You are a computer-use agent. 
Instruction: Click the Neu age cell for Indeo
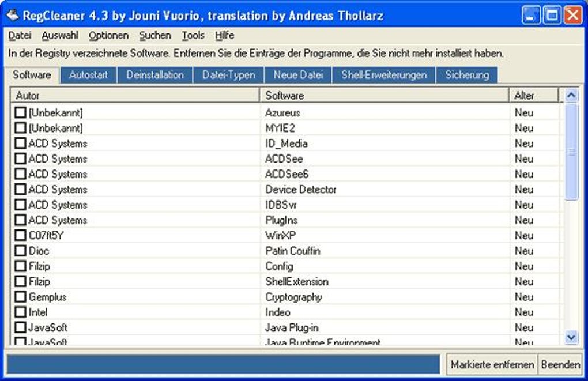coord(524,312)
